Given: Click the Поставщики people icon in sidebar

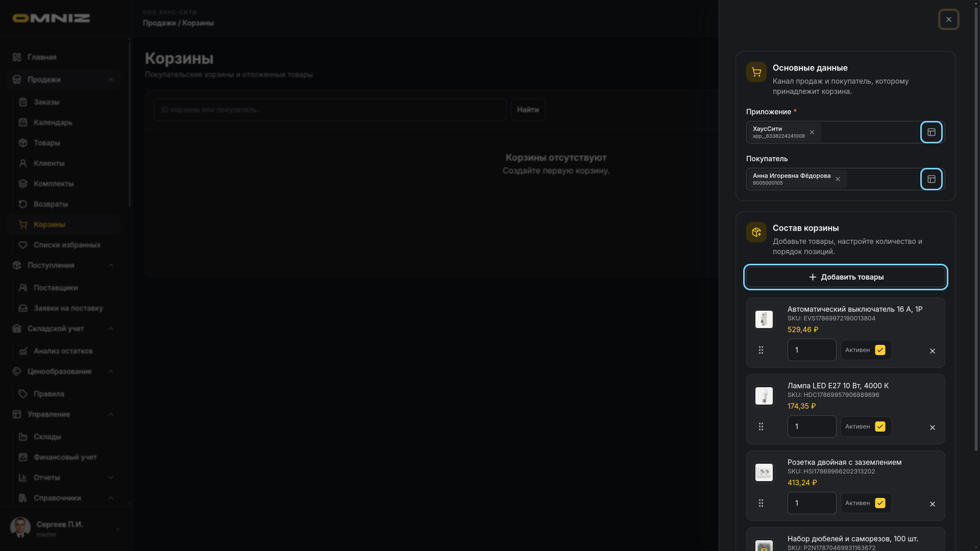Looking at the screenshot, I should [x=22, y=288].
